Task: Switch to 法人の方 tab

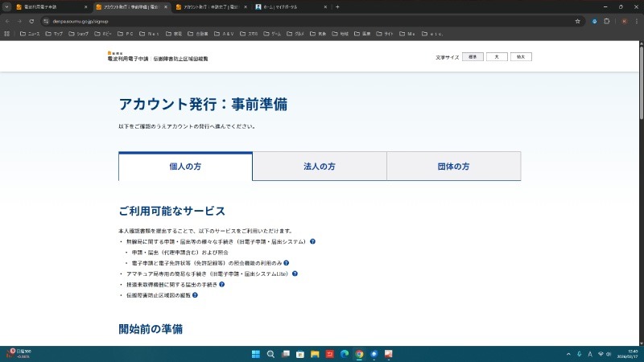Action: tap(320, 167)
